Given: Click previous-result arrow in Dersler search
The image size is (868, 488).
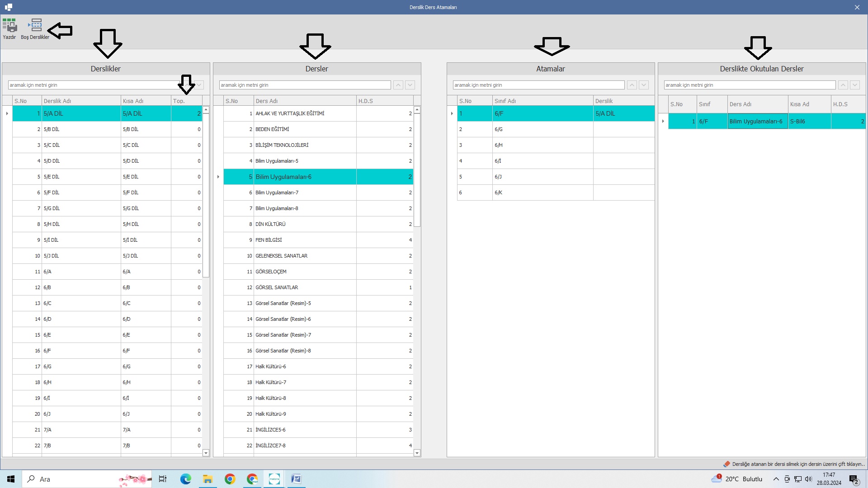Looking at the screenshot, I should (398, 85).
